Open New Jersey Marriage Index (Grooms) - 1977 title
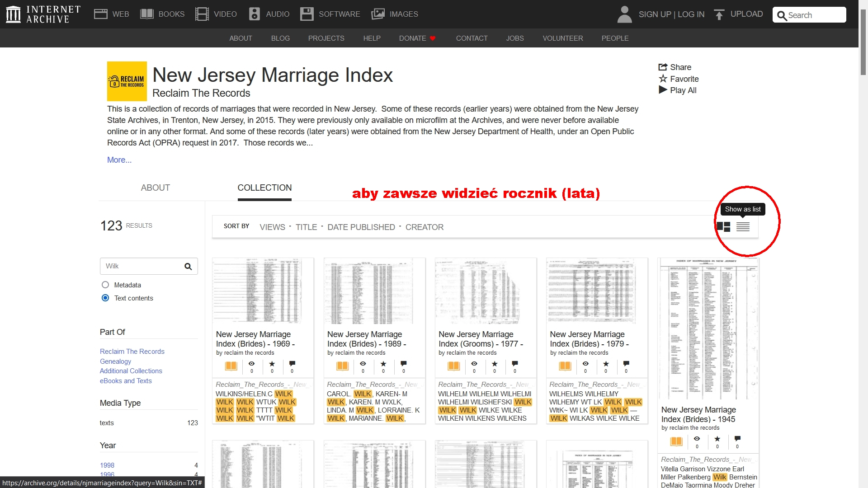The width and height of the screenshot is (868, 488). click(481, 339)
